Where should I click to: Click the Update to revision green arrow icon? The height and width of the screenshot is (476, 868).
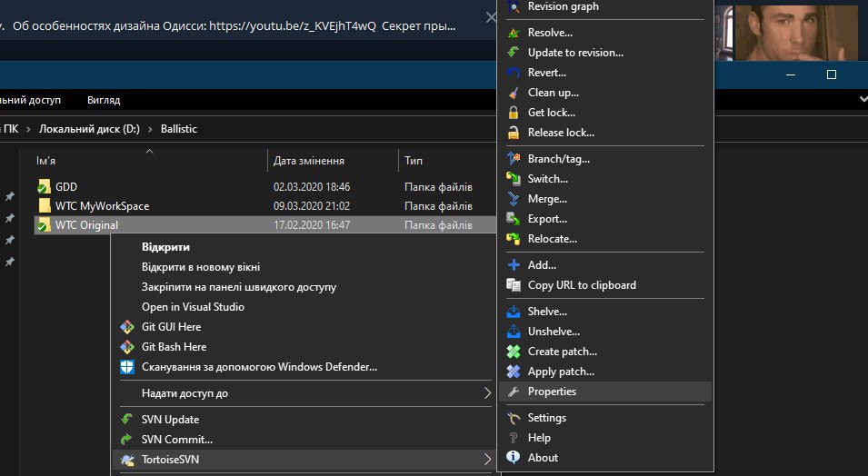[x=514, y=53]
